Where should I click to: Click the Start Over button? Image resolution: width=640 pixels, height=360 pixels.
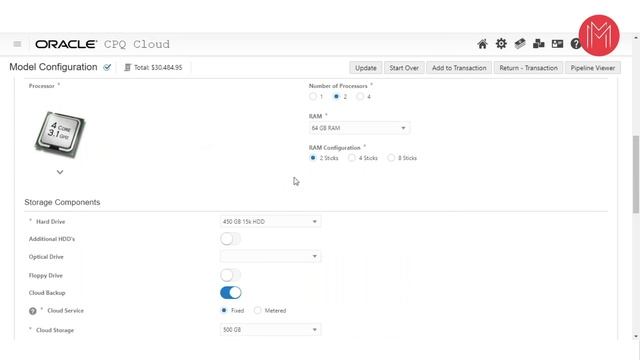pos(404,68)
